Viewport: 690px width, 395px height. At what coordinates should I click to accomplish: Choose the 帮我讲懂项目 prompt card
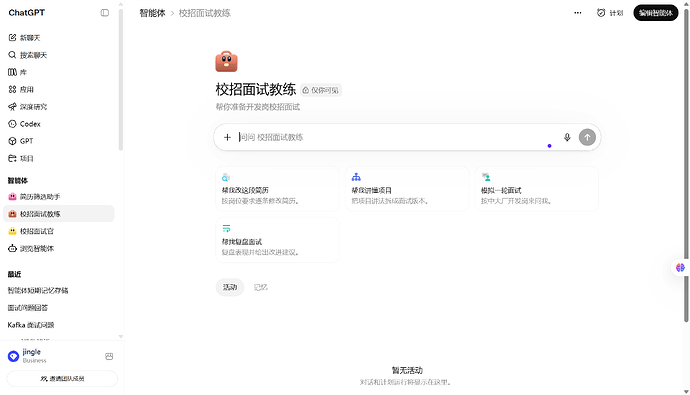point(407,189)
